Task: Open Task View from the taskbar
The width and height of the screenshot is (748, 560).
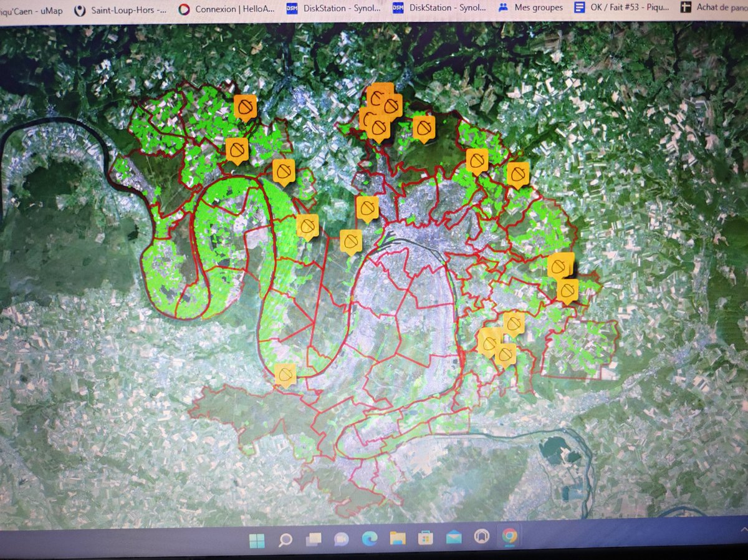Action: (x=314, y=539)
